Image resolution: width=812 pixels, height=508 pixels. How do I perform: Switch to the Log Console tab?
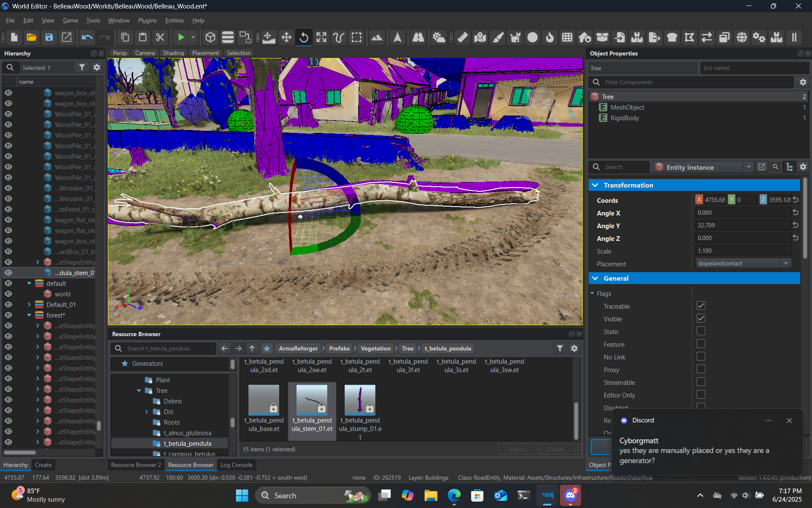(236, 465)
